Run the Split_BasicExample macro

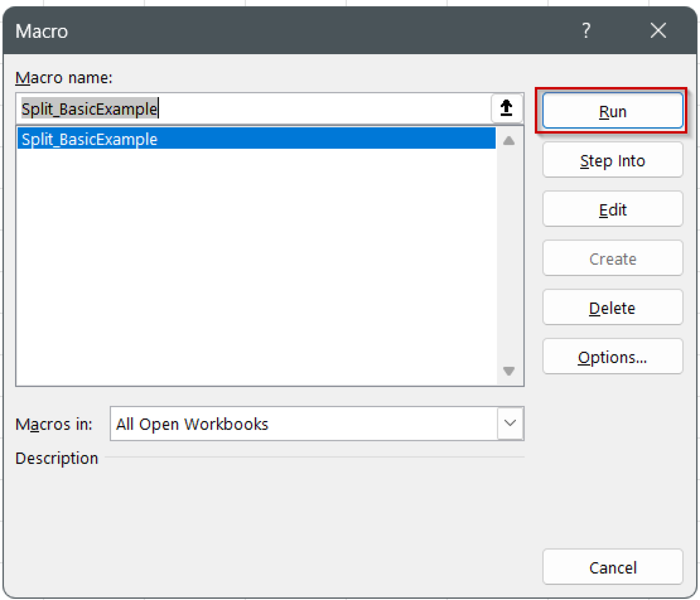pyautogui.click(x=612, y=111)
